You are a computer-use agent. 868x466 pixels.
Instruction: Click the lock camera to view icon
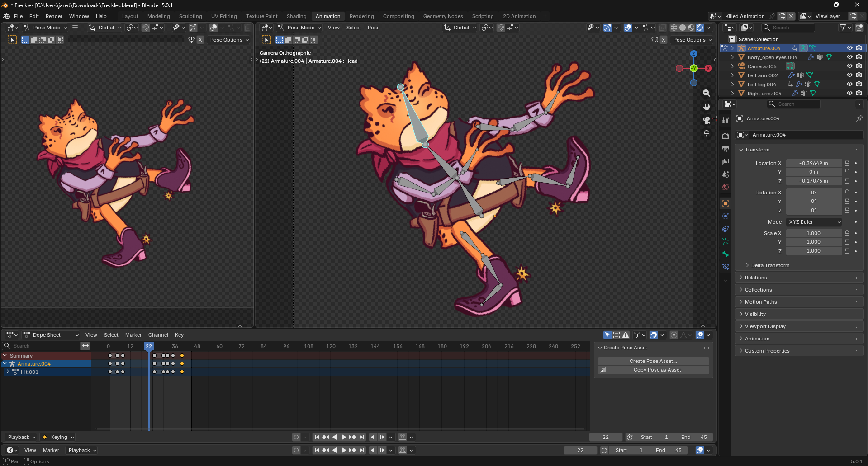coord(707,134)
